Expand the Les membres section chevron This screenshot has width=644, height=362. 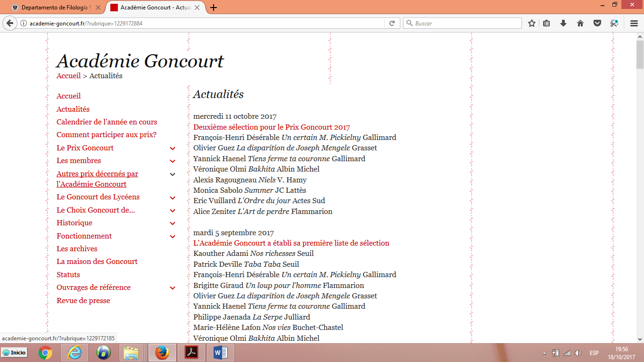click(x=173, y=161)
